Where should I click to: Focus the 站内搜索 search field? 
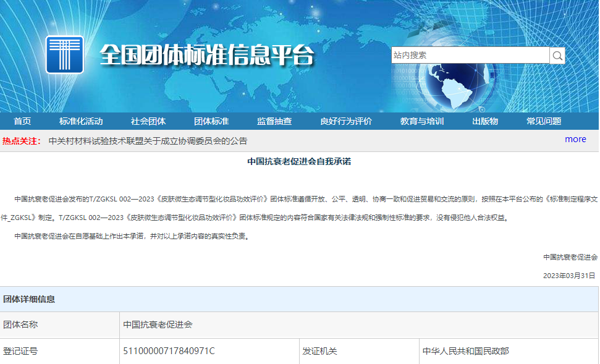pos(470,55)
